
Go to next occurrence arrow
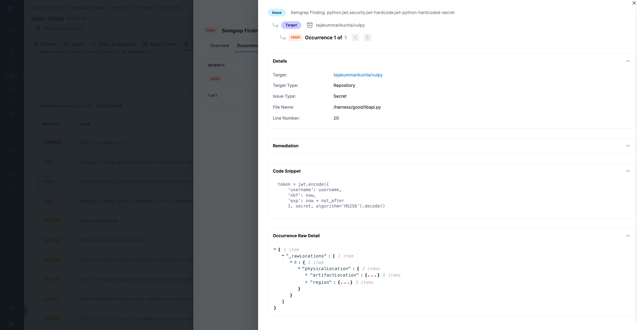367,37
